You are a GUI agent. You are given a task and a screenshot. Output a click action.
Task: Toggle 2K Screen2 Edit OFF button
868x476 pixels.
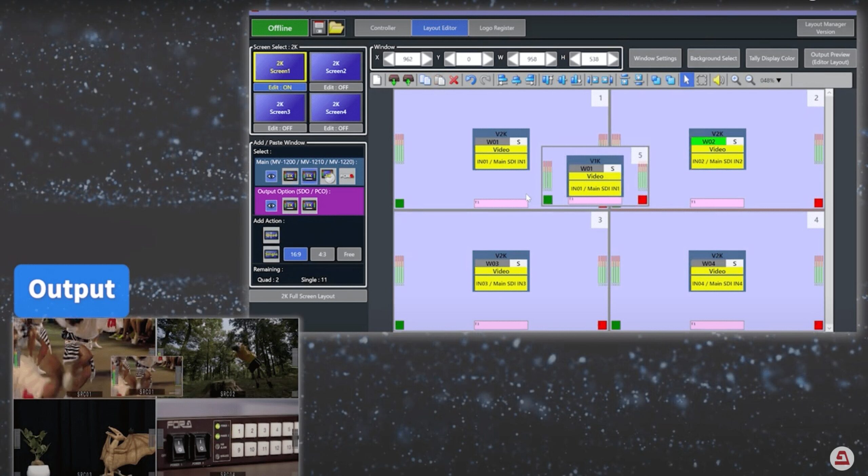coord(336,87)
